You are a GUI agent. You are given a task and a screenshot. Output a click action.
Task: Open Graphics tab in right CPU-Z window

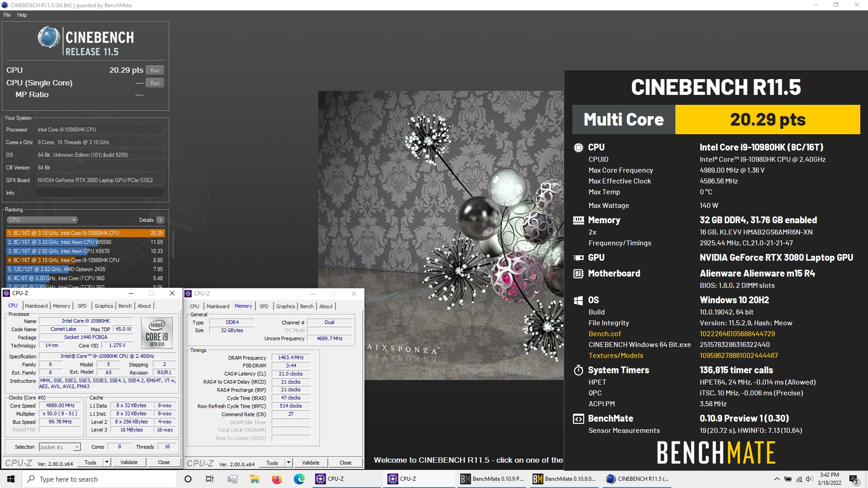[x=285, y=306]
